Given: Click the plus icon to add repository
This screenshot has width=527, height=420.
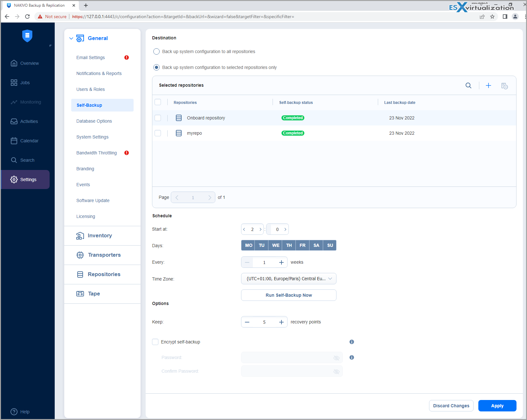Looking at the screenshot, I should (488, 85).
